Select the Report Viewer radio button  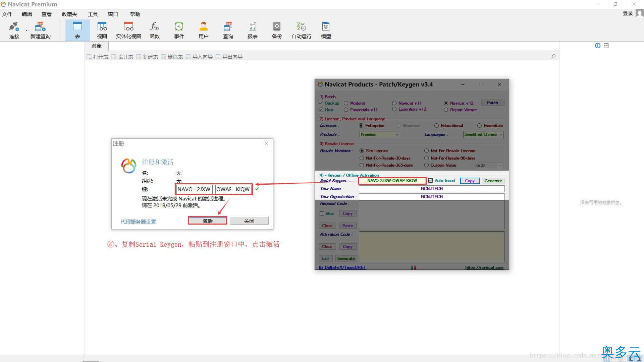point(446,110)
